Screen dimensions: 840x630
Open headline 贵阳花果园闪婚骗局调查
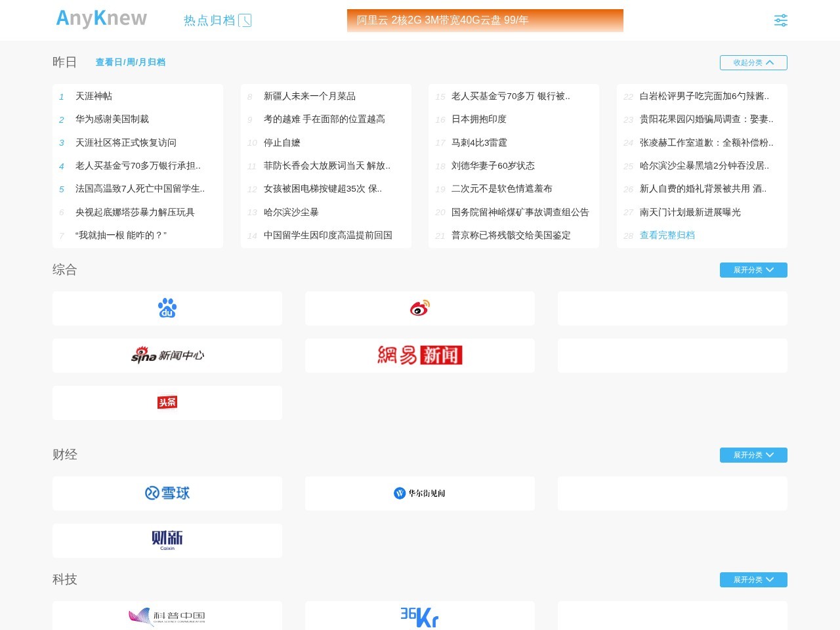[x=707, y=119]
